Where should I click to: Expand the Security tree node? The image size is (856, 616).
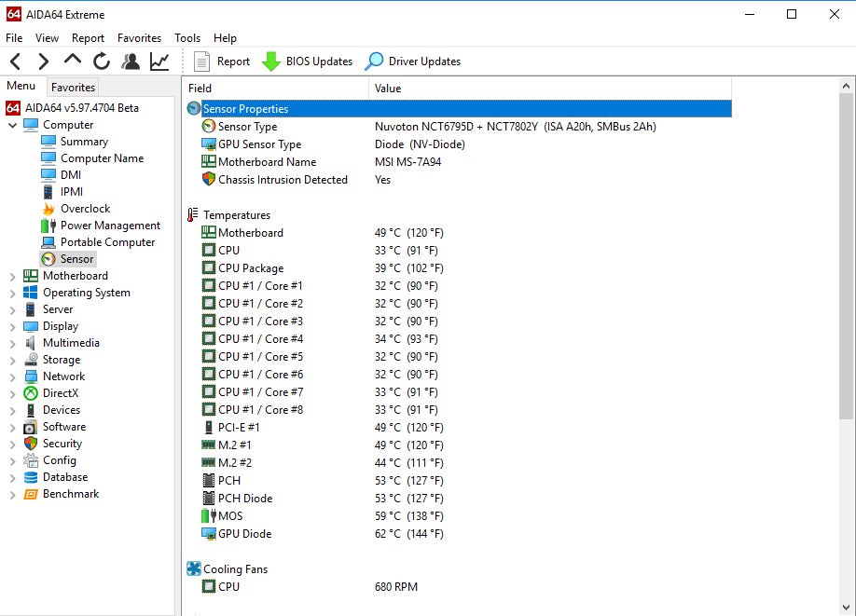click(x=13, y=445)
